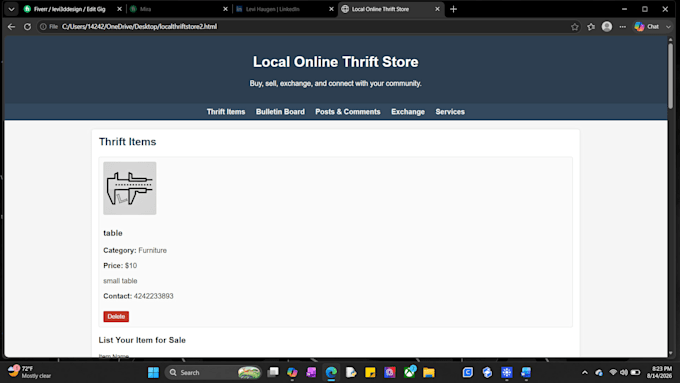
Task: Show hidden system tray icons chevron
Action: 585,373
